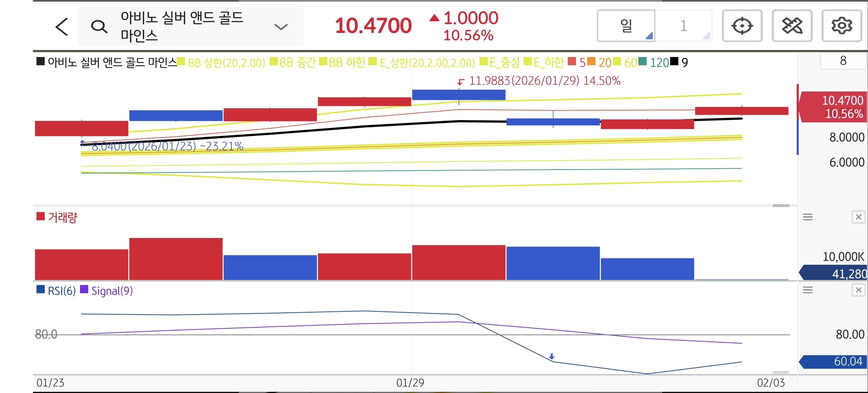Open the drawing tools icon
The width and height of the screenshot is (868, 393).
[792, 26]
